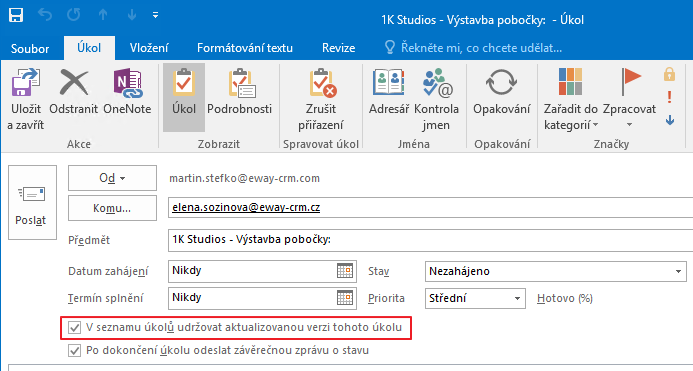Set high importance with red exclamation
This screenshot has width=693, height=371.
[x=670, y=97]
